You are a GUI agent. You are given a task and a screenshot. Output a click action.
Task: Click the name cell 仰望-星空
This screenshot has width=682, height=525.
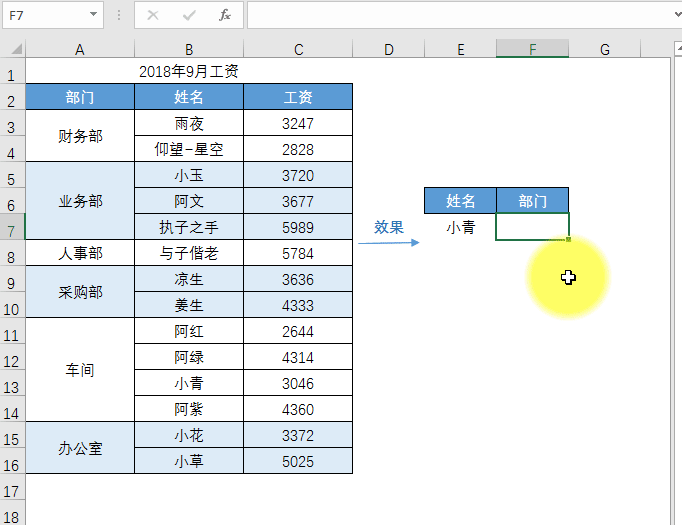[x=189, y=149]
